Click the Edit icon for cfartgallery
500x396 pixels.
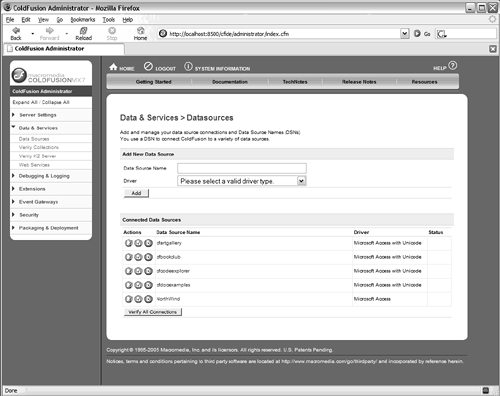point(129,243)
